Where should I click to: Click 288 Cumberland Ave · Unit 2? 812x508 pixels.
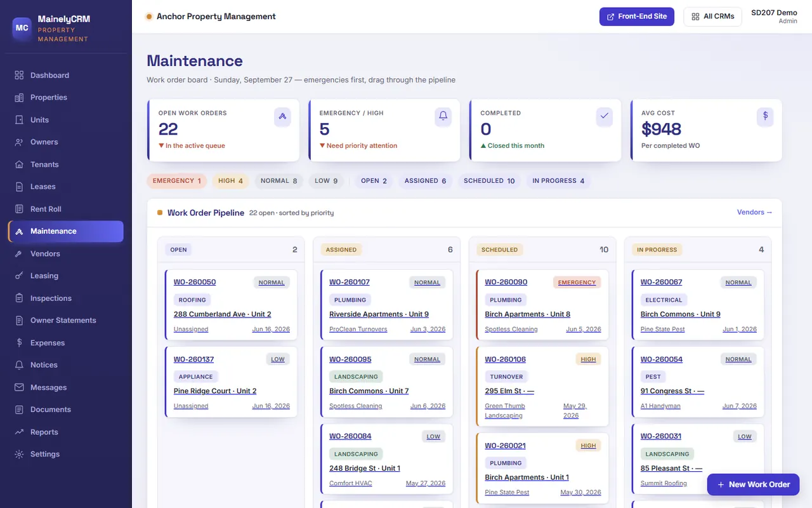223,314
